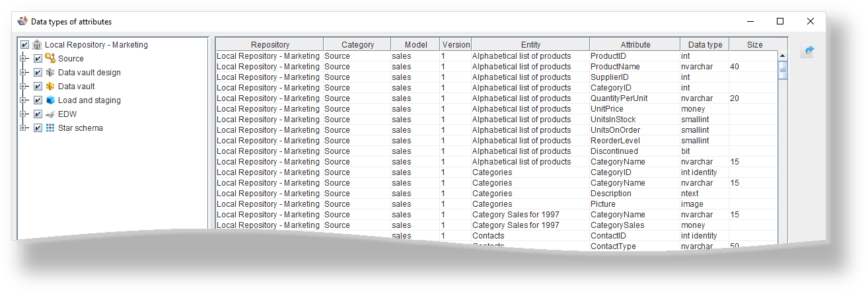This screenshot has width=868, height=294.
Task: Click the table's scroll up arrow
Action: click(x=783, y=56)
